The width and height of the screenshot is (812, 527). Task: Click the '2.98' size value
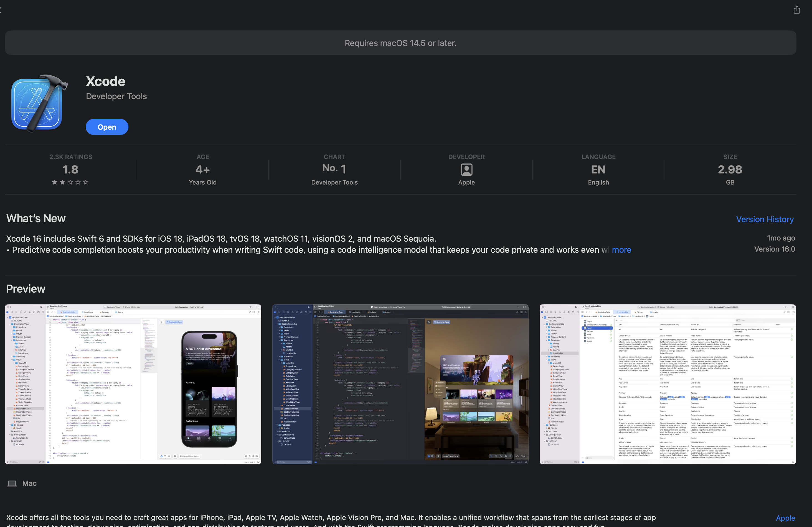click(x=730, y=169)
